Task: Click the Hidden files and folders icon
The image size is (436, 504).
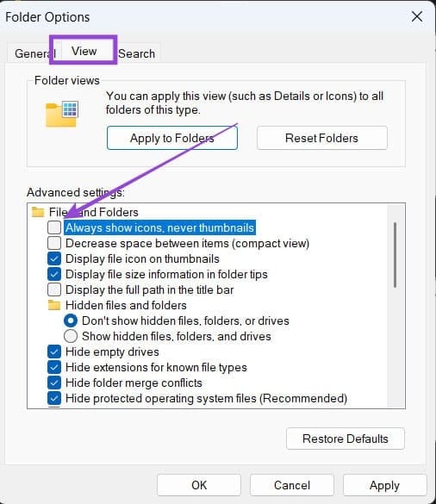Action: point(54,305)
